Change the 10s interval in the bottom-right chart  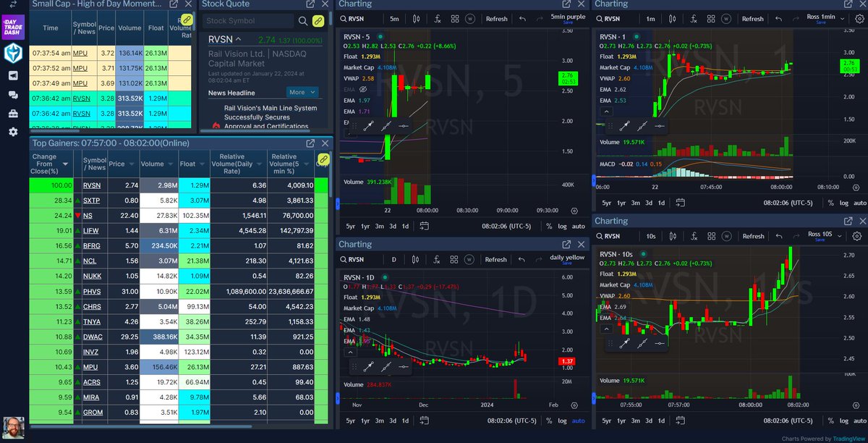650,236
